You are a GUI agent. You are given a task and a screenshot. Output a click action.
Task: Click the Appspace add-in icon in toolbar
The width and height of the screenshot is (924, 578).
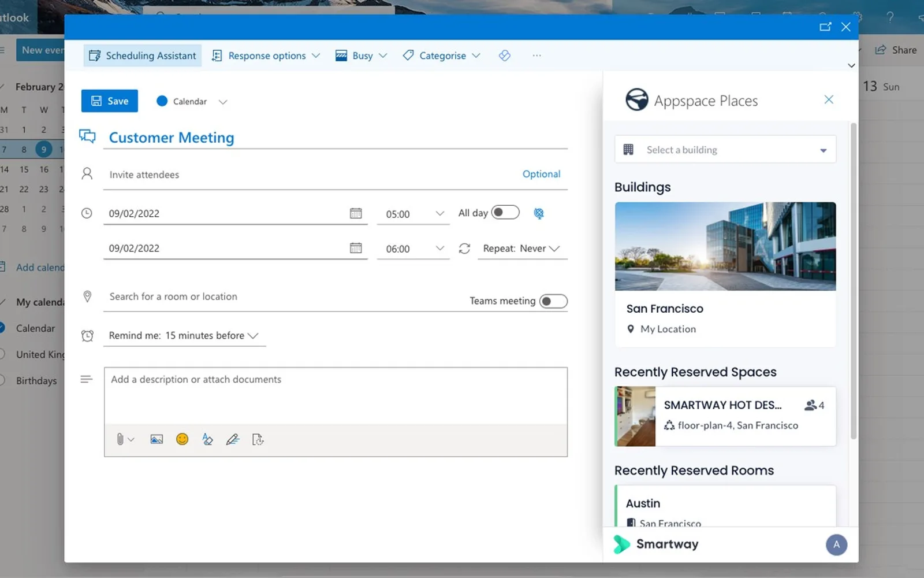(x=505, y=55)
